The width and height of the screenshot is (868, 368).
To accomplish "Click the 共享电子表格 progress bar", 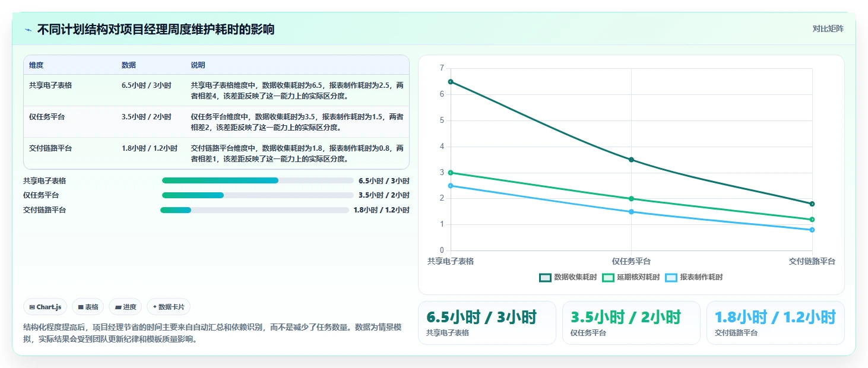I will point(258,180).
